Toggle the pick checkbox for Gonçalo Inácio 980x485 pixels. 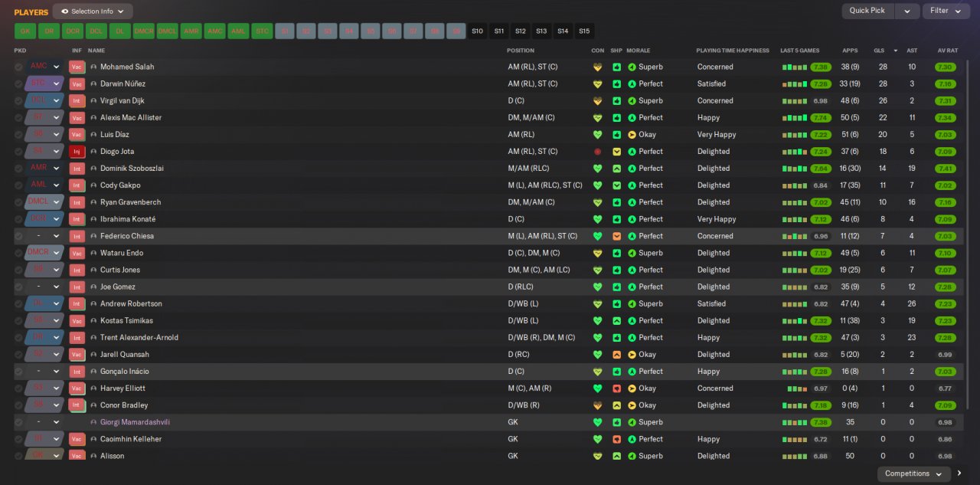tap(18, 372)
